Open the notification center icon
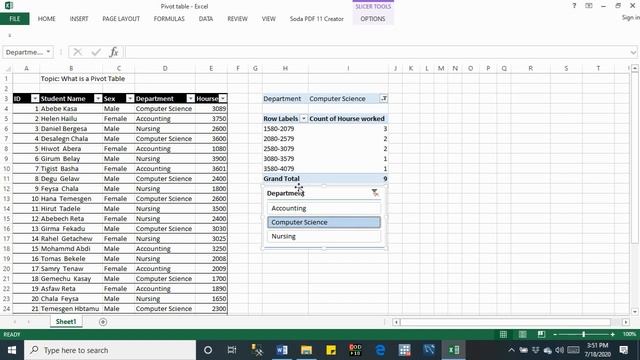The width and height of the screenshot is (640, 360). pyautogui.click(x=624, y=350)
